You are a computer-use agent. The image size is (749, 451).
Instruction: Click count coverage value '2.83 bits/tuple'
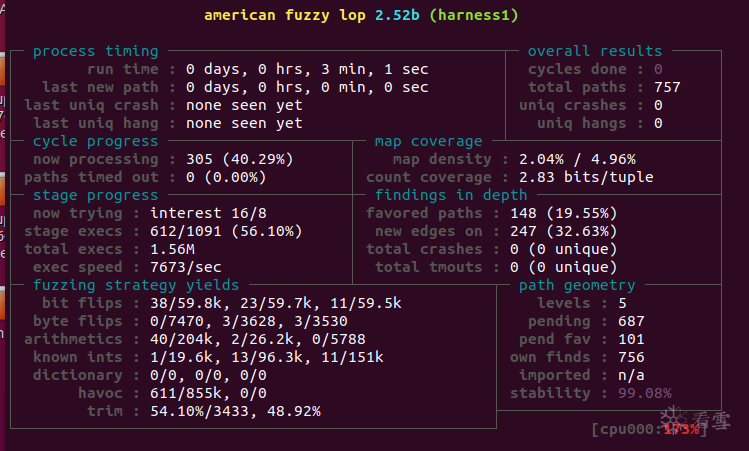coord(586,177)
